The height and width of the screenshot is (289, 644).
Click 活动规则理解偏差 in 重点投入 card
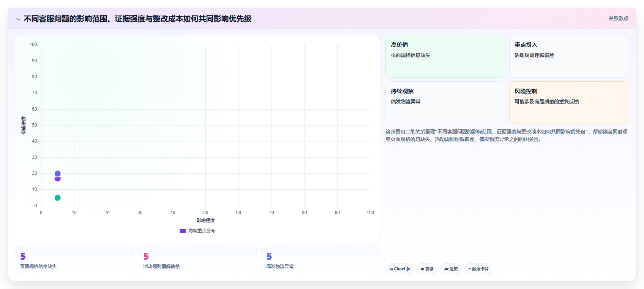point(534,55)
